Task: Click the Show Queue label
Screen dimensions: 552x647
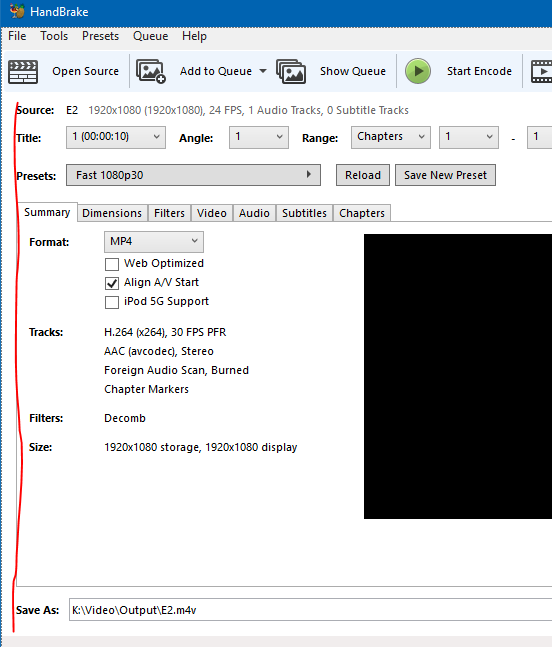Action: [x=353, y=71]
